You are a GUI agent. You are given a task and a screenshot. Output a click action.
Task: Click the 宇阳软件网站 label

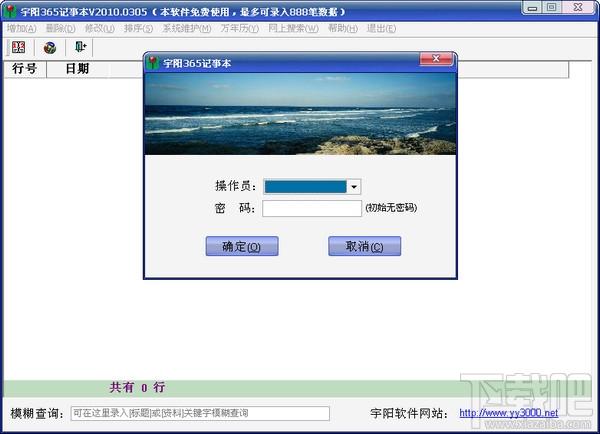(x=409, y=413)
